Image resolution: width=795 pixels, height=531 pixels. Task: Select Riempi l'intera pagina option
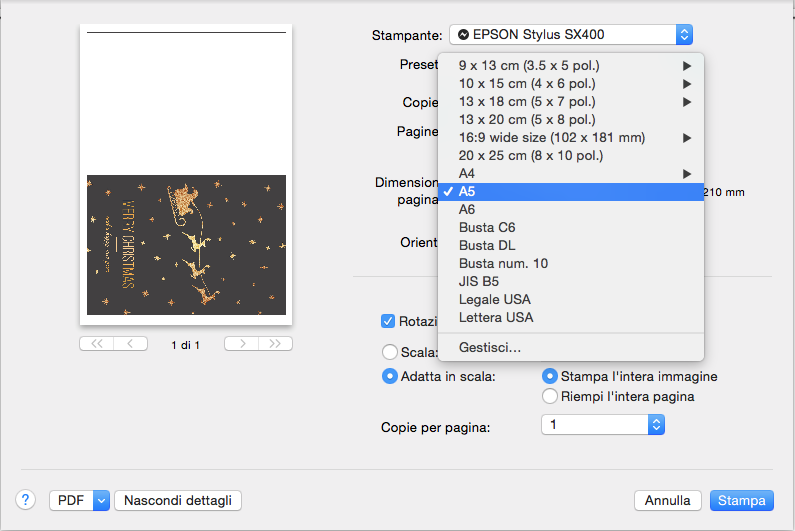550,396
